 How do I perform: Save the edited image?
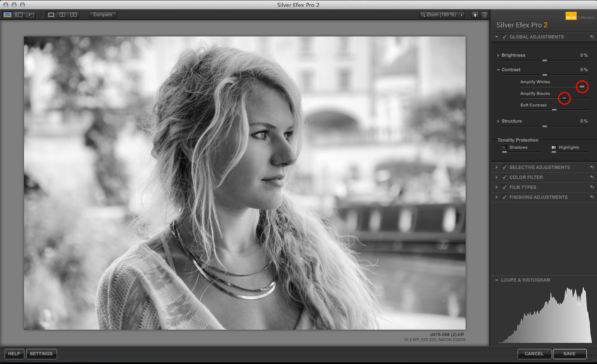click(x=570, y=354)
